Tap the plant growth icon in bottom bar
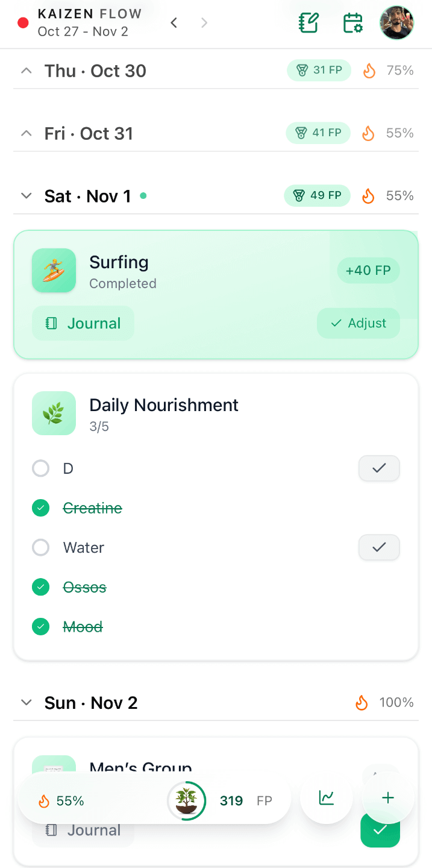This screenshot has height=868, width=432. (x=187, y=800)
